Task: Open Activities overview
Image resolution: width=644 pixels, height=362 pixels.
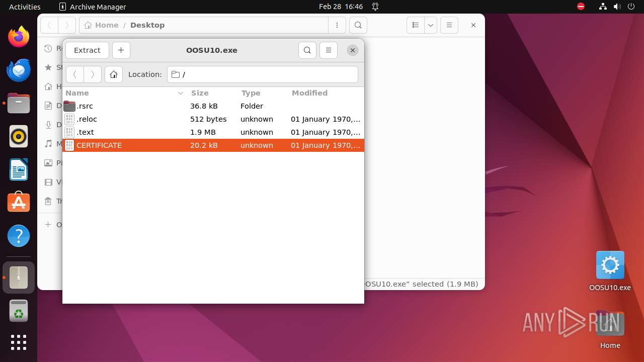Action: click(25, 7)
